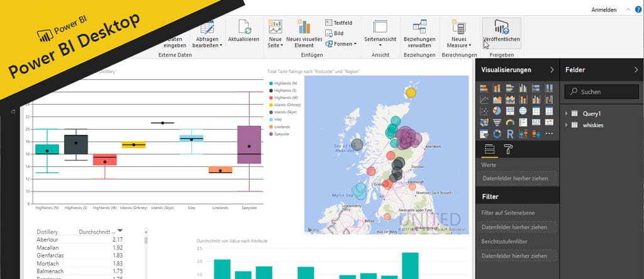
Task: Select the Distillery column header
Action: [47, 232]
